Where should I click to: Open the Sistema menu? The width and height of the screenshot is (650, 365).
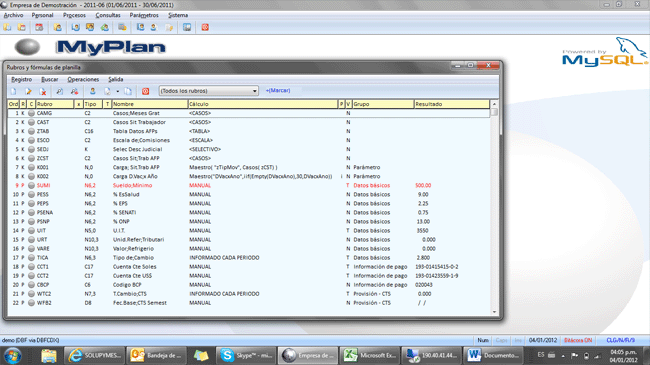pos(178,15)
